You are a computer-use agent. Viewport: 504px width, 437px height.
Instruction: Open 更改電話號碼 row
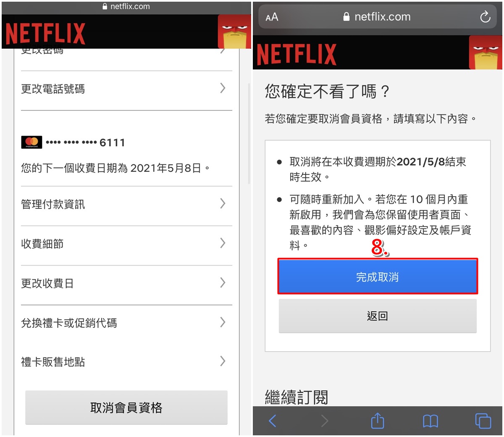point(126,89)
